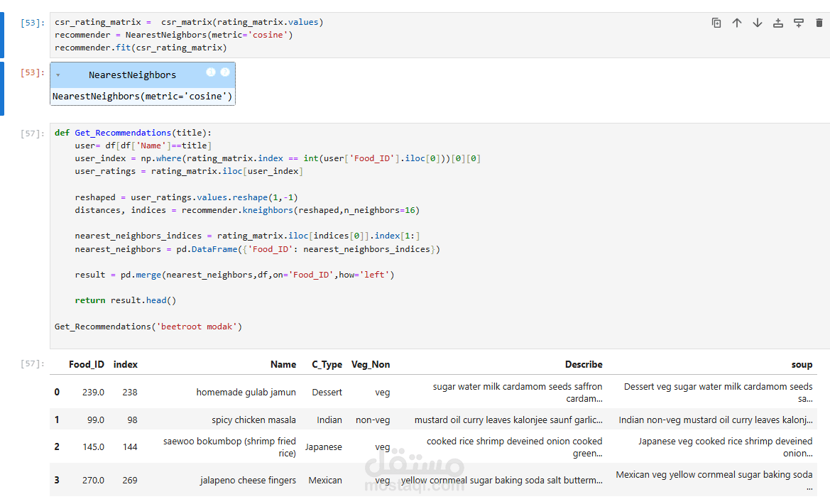Click the info icon on NearestNeighbors widget

(211, 72)
